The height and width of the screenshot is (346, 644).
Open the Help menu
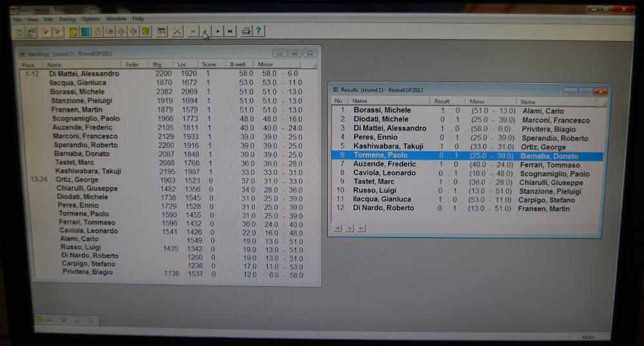[x=138, y=19]
